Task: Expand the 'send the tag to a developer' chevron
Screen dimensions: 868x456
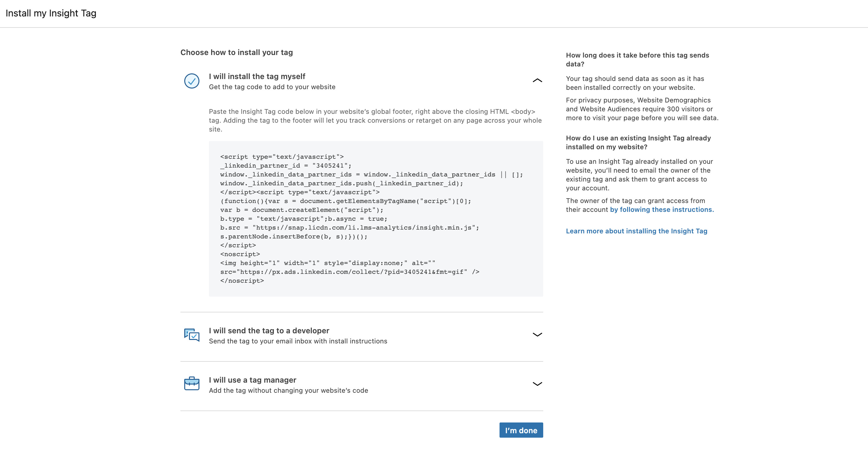Action: pos(537,335)
